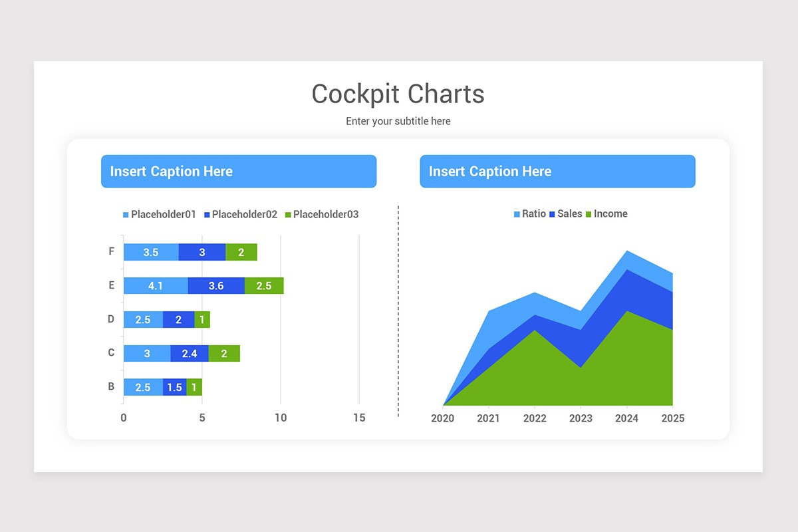Select the green 2.5 segment in row E
The image size is (798, 532).
[265, 285]
